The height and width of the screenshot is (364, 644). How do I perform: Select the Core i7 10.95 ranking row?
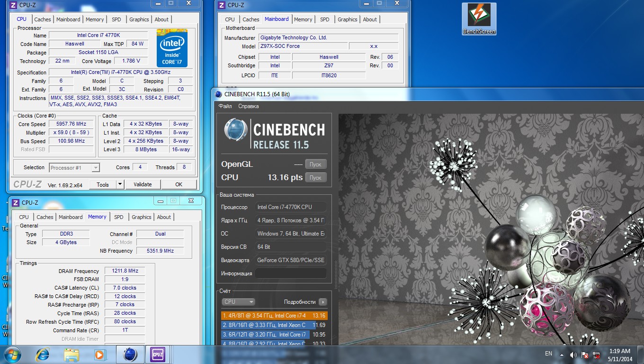274,334
